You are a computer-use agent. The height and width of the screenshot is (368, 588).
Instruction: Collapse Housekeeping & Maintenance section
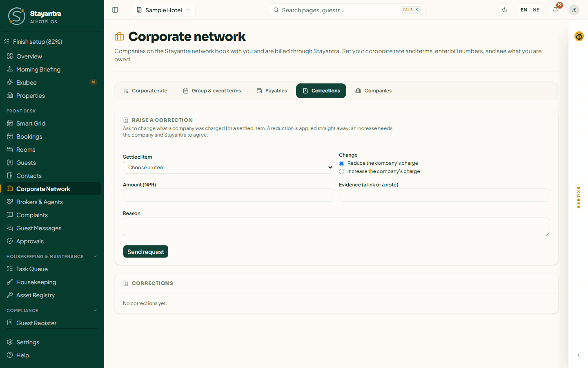(95, 256)
